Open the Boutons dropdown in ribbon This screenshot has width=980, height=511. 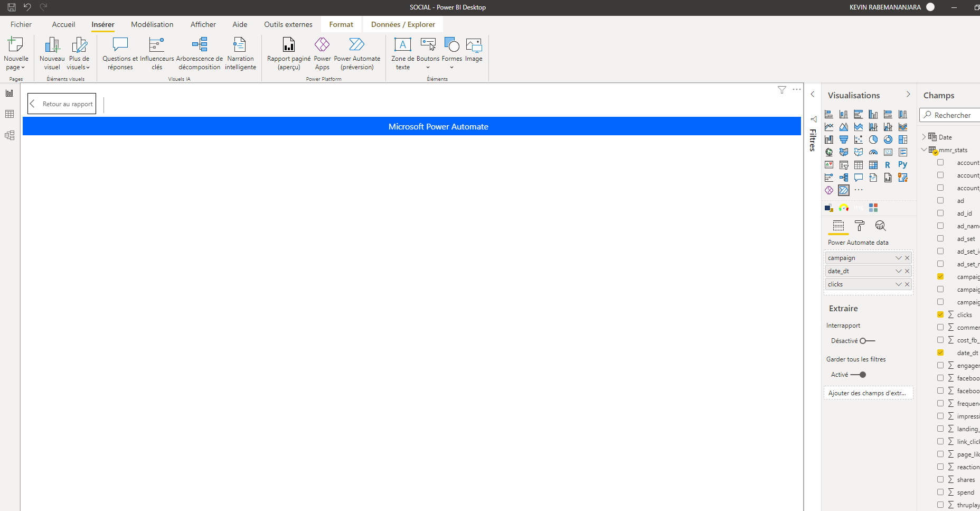click(x=428, y=68)
